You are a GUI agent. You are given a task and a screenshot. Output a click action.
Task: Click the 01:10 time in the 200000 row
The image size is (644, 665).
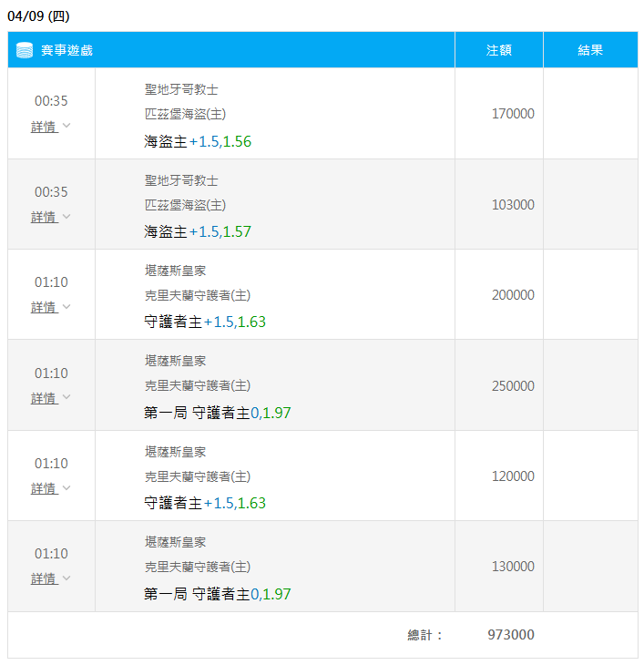51,282
